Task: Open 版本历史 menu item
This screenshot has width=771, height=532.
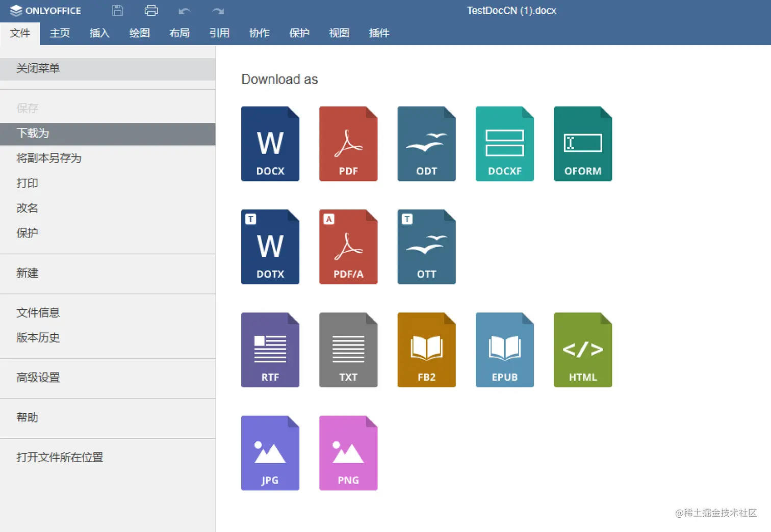Action: click(x=108, y=338)
